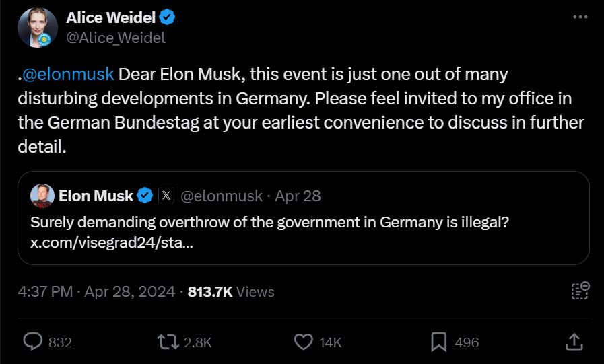Viewport: 604px width, 364px height.
Task: Open the share upload icon
Action: [x=574, y=342]
